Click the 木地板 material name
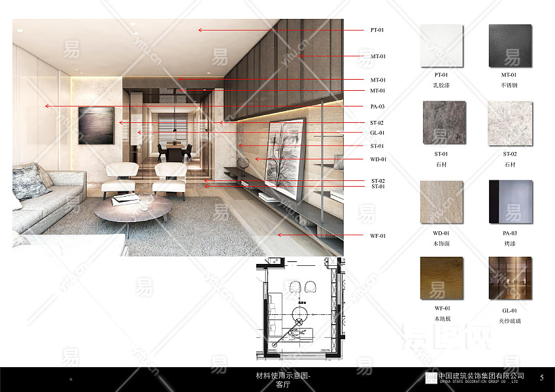This screenshot has width=555, height=392. click(x=443, y=319)
